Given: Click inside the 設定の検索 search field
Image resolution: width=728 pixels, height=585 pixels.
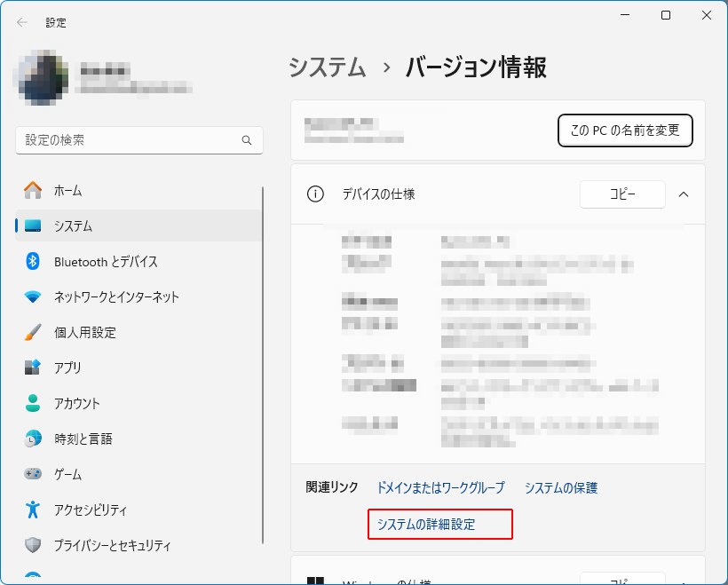Looking at the screenshot, I should click(129, 140).
